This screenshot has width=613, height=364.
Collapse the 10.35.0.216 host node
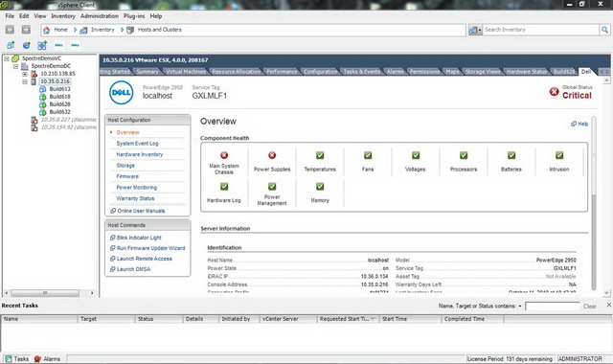point(25,81)
